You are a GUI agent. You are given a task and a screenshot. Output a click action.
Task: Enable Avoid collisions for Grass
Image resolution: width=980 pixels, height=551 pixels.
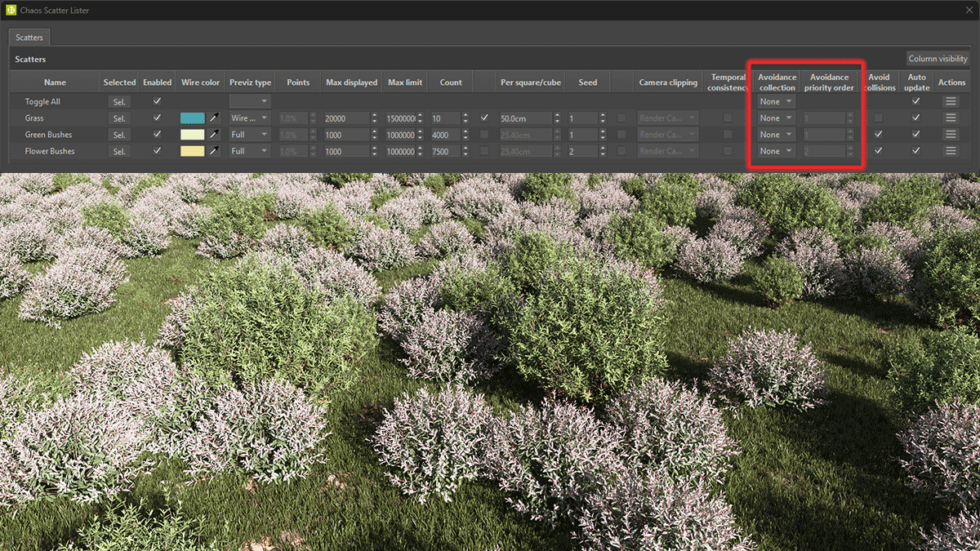[880, 118]
